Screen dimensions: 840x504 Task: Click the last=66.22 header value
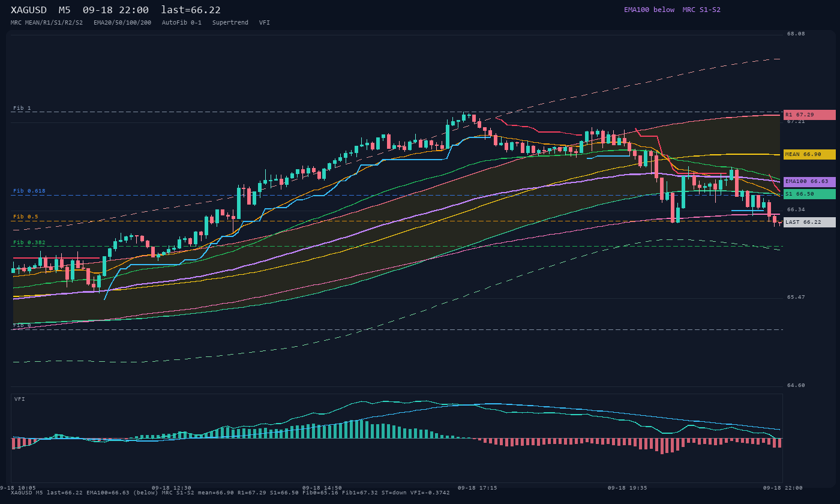pyautogui.click(x=191, y=10)
